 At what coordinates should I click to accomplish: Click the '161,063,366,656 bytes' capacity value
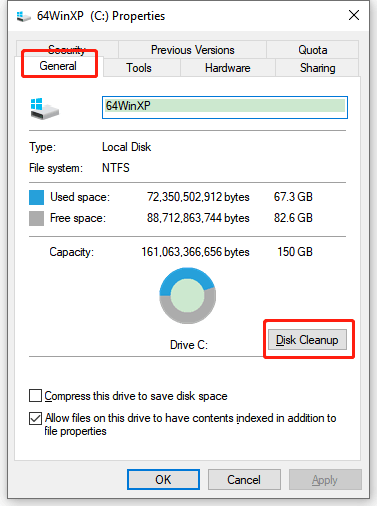(x=195, y=252)
